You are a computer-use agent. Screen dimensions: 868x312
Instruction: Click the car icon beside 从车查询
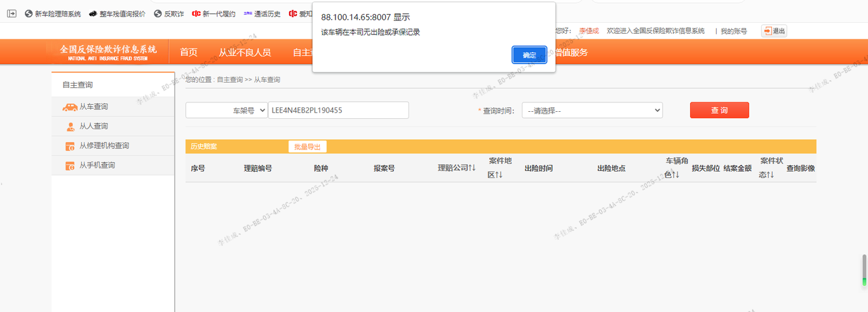coord(70,107)
